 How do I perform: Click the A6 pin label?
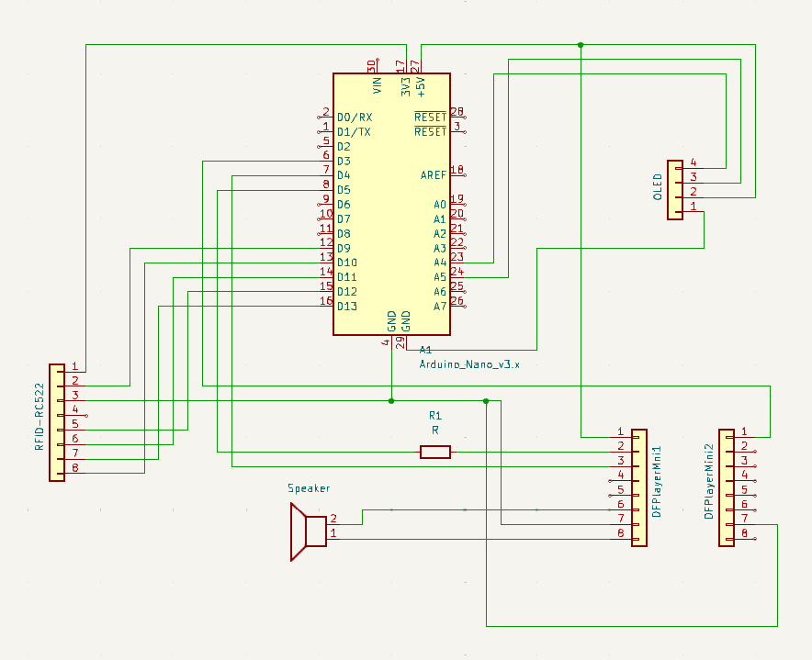pos(440,291)
